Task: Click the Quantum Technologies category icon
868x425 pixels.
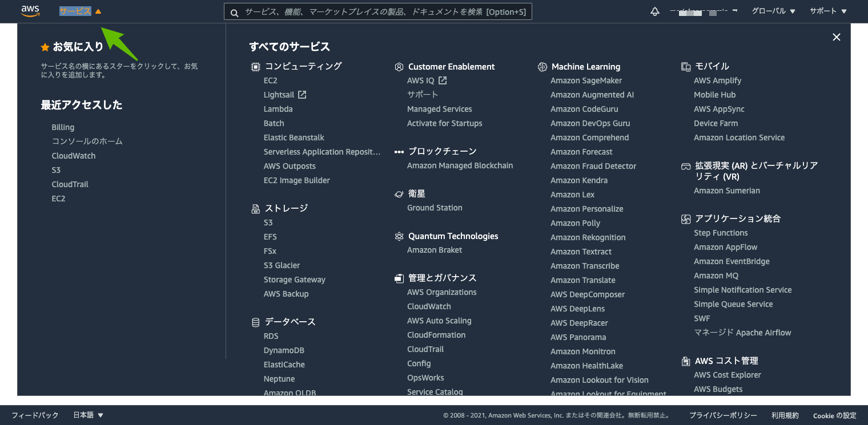Action: click(x=399, y=236)
